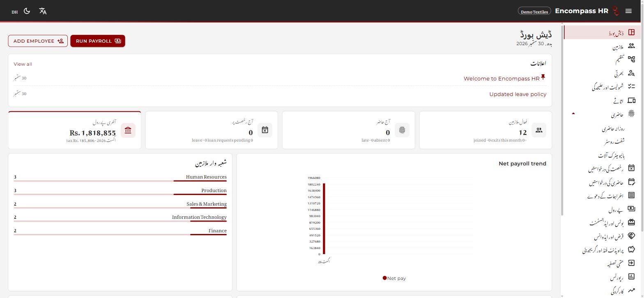
Task: Select Shift Roster submenu item
Action: click(614, 141)
